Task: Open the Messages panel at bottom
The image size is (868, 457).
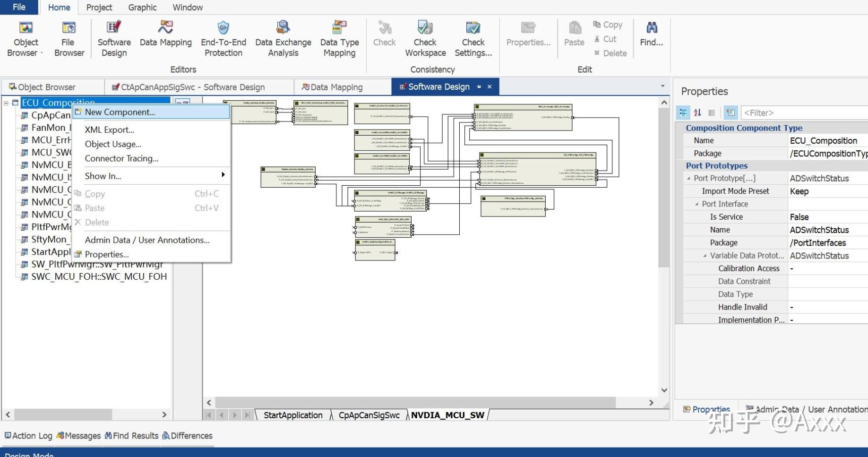Action: coord(78,436)
